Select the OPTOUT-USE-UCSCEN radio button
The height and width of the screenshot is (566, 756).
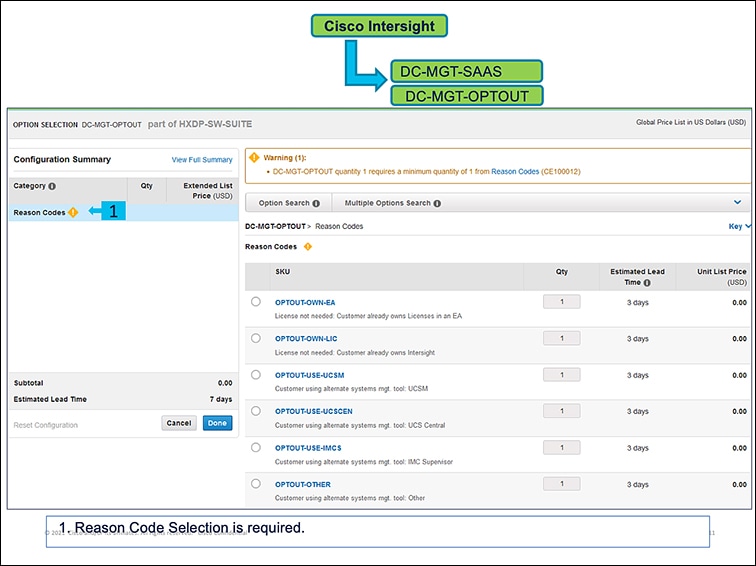click(x=256, y=411)
